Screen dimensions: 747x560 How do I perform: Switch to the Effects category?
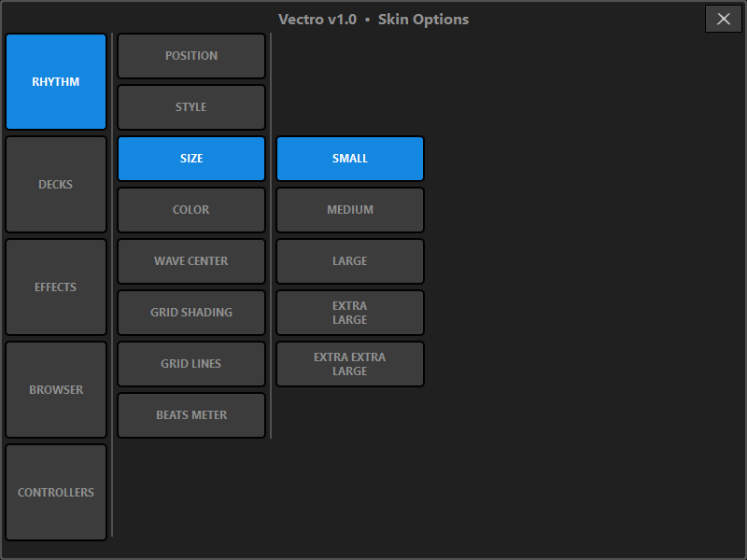point(56,287)
